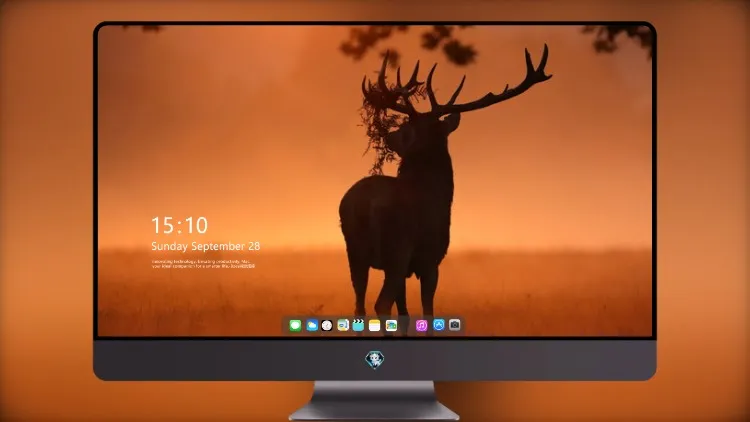Open the green Messages app in dock
750x422 pixels.
pyautogui.click(x=295, y=325)
